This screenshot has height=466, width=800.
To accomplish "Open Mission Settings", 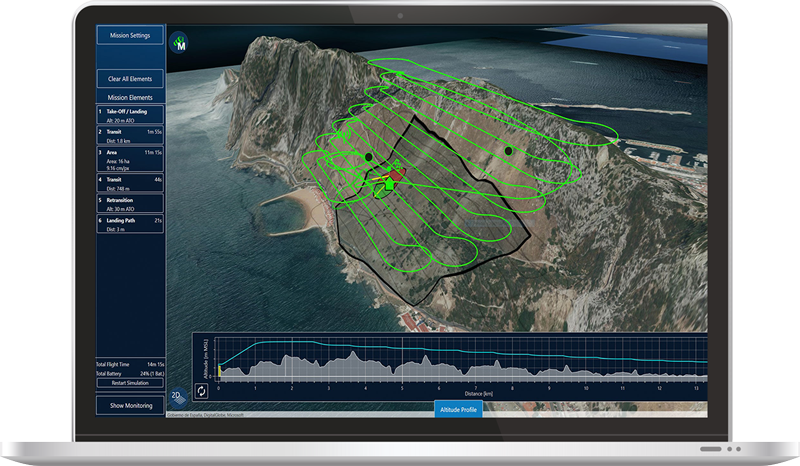I will coord(130,35).
